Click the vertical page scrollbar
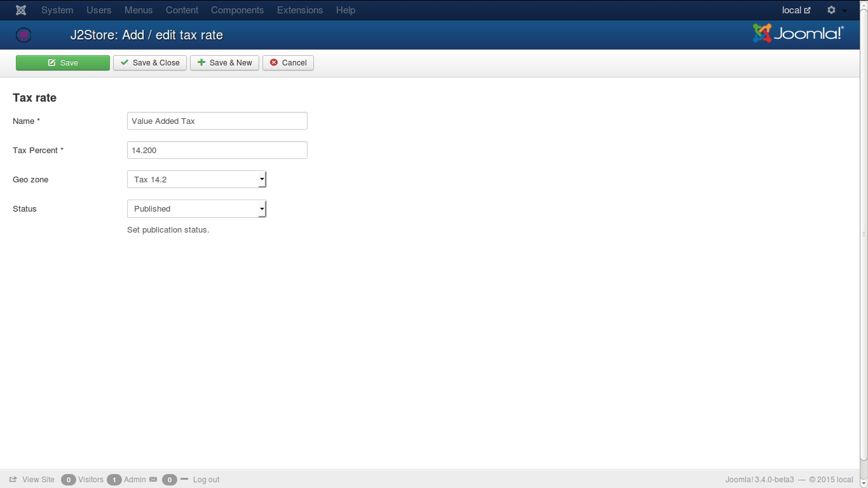This screenshot has width=868, height=488. coord(864,234)
